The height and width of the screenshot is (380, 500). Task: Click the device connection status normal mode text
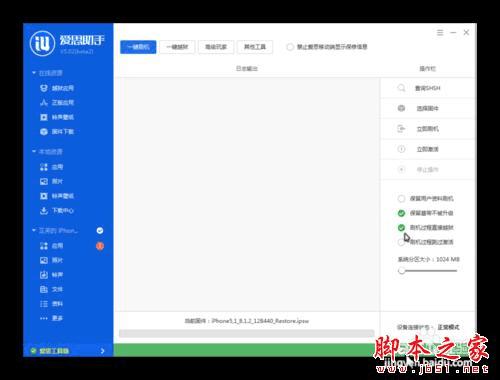tap(448, 327)
